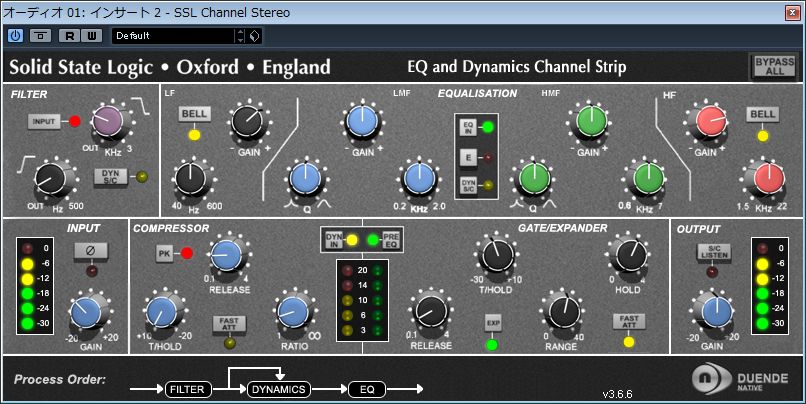Screen dimensions: 806x404
Task: Click the input level meter
Action: point(35,286)
